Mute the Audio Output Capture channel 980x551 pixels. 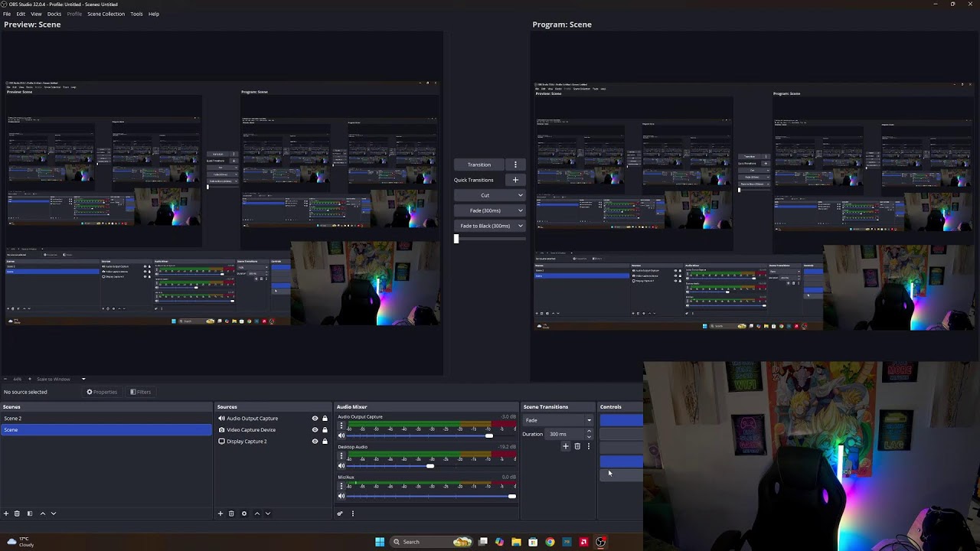point(341,435)
